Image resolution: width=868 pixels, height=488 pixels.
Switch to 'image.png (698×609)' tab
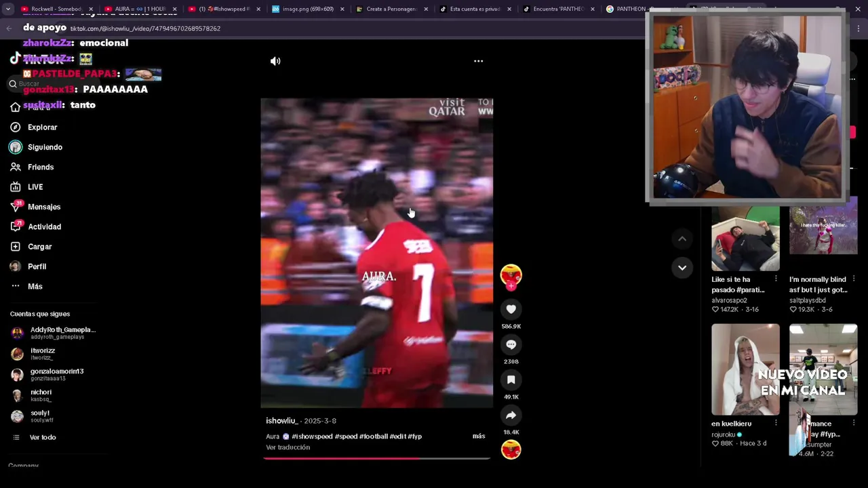coord(307,9)
